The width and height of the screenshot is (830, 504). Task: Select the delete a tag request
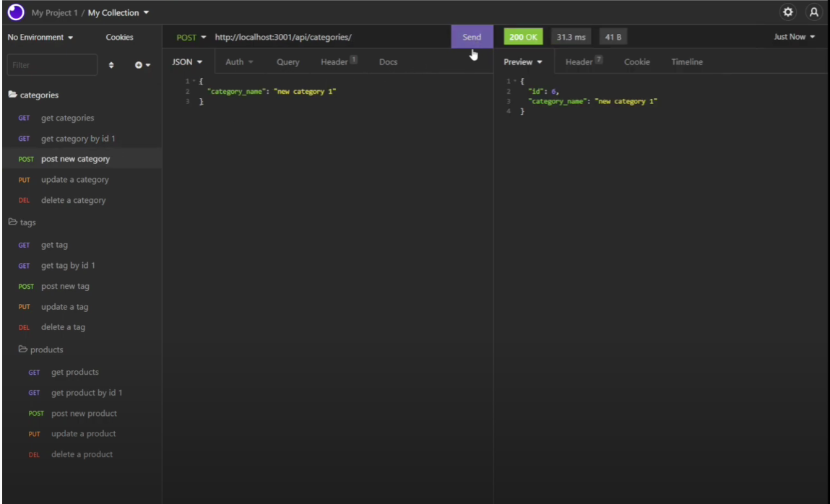(x=82, y=327)
